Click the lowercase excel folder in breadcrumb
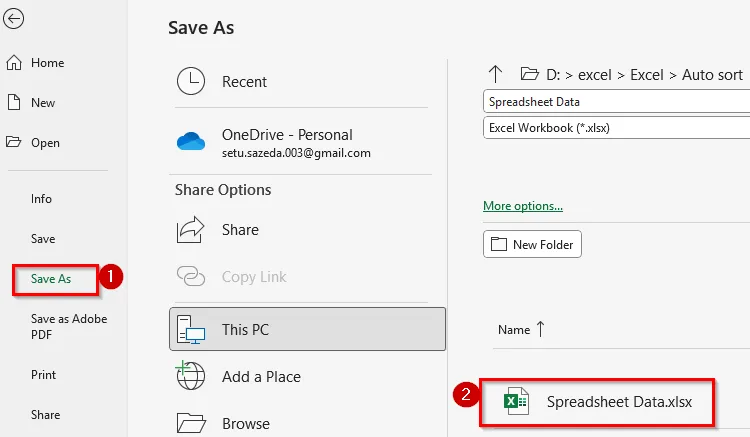 pos(595,75)
